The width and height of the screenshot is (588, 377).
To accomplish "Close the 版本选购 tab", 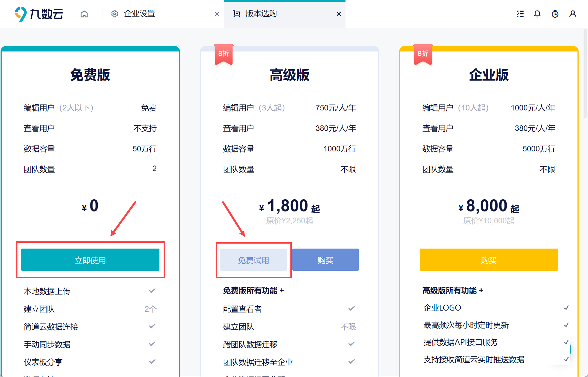I will [x=339, y=14].
